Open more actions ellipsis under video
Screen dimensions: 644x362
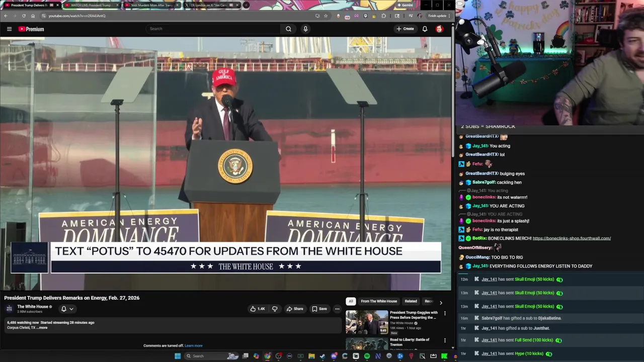(337, 309)
